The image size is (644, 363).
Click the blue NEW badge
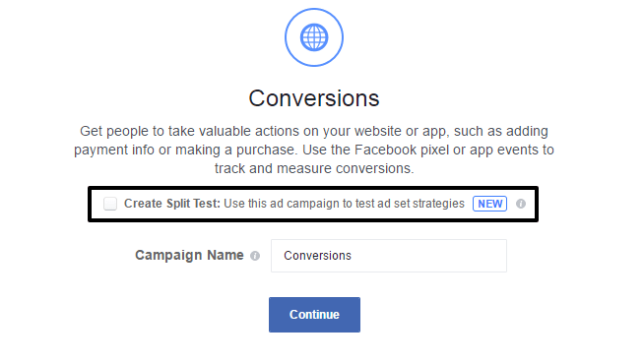click(490, 204)
